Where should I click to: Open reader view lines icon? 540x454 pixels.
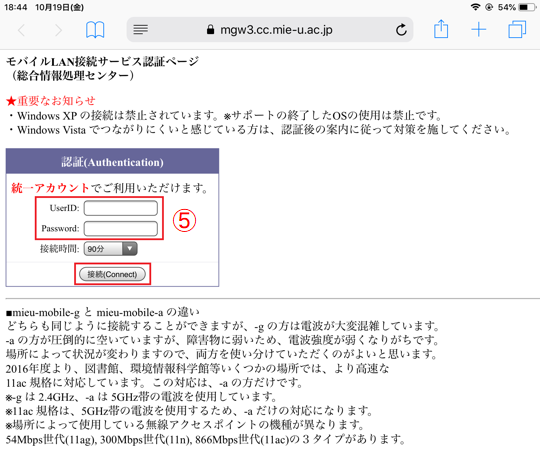point(141,30)
